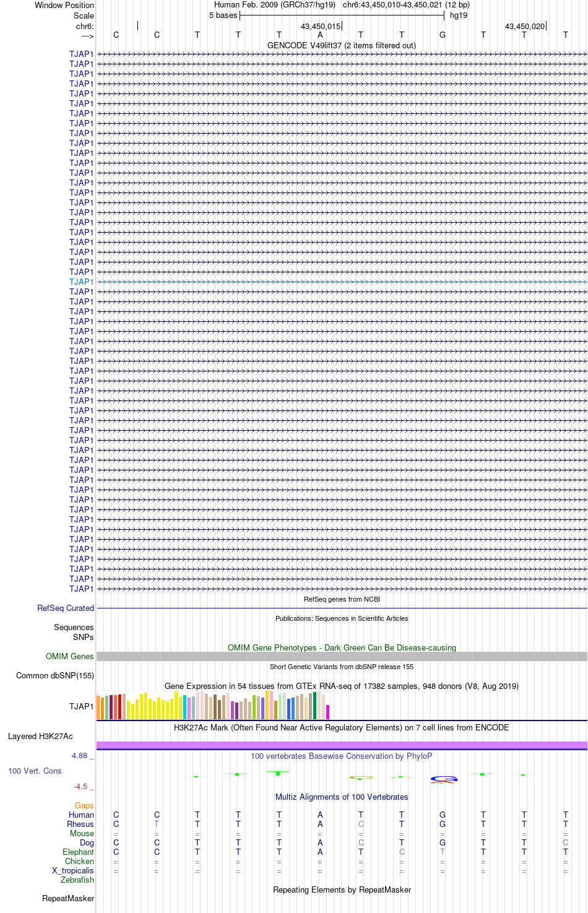Image resolution: width=588 pixels, height=913 pixels.
Task: Click the purple H3K27Ac signal bar
Action: click(x=342, y=745)
